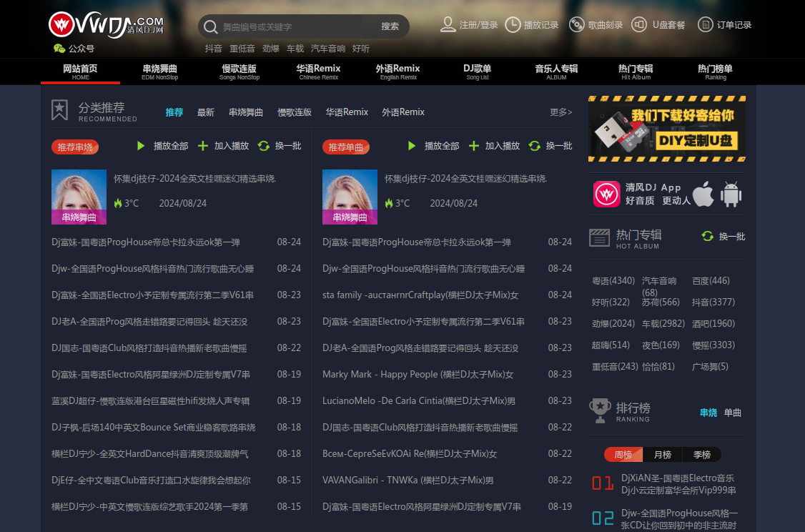This screenshot has width=805, height=532.
Task: Open play history clock icon
Action: click(x=513, y=24)
